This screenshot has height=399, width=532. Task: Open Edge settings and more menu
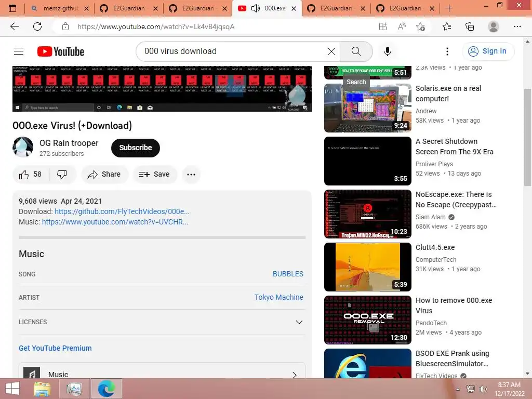point(517,26)
